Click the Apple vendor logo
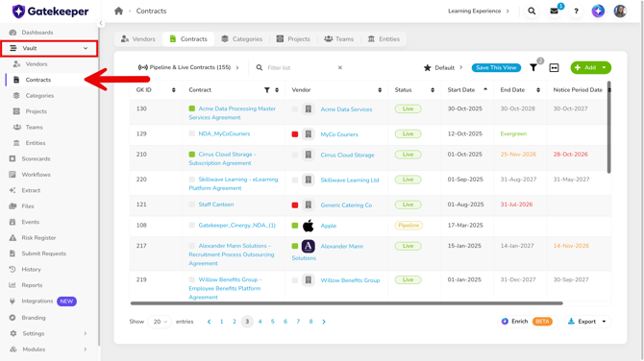 pyautogui.click(x=308, y=226)
